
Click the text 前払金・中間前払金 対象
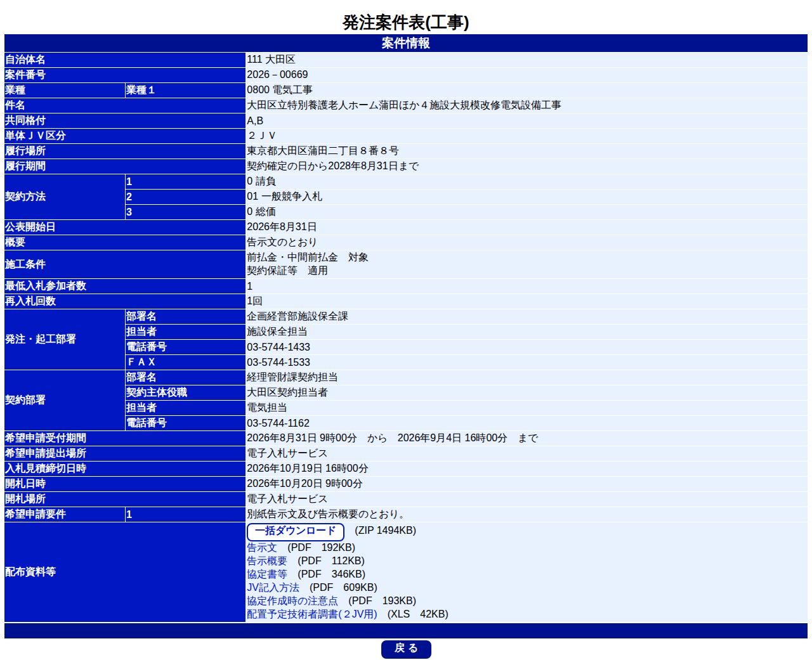[x=308, y=257]
